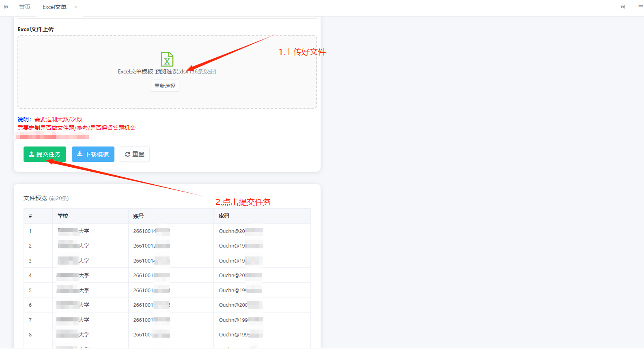This screenshot has width=644, height=349.
Task: Select password cell in row 3
Action: click(262, 261)
